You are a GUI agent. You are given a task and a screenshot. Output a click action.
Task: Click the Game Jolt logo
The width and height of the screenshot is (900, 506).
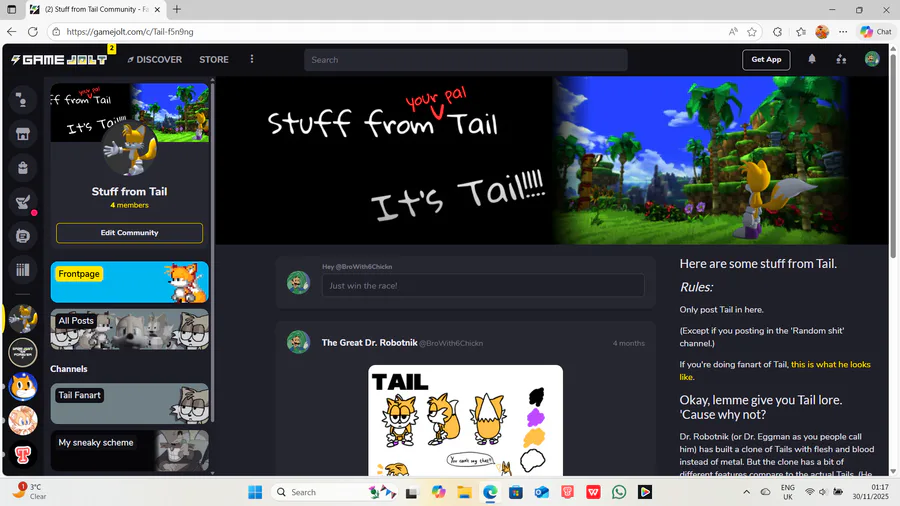coord(59,60)
